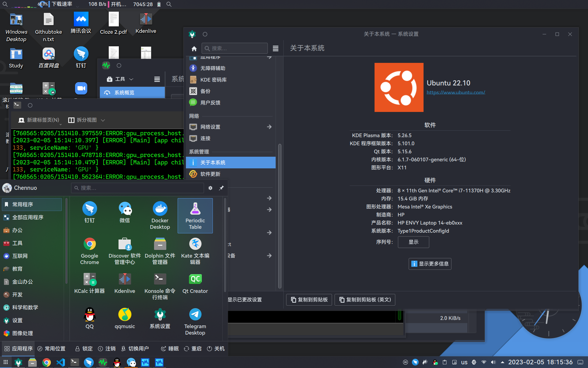Image resolution: width=588 pixels, height=368 pixels.
Task: Click 显示 to reveal serial number
Action: [413, 242]
